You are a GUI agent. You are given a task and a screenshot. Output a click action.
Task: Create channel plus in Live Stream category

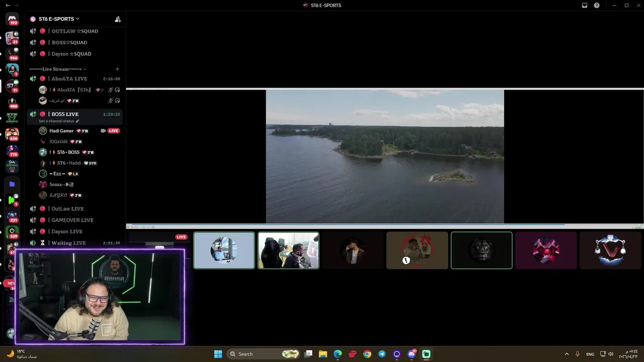(117, 69)
